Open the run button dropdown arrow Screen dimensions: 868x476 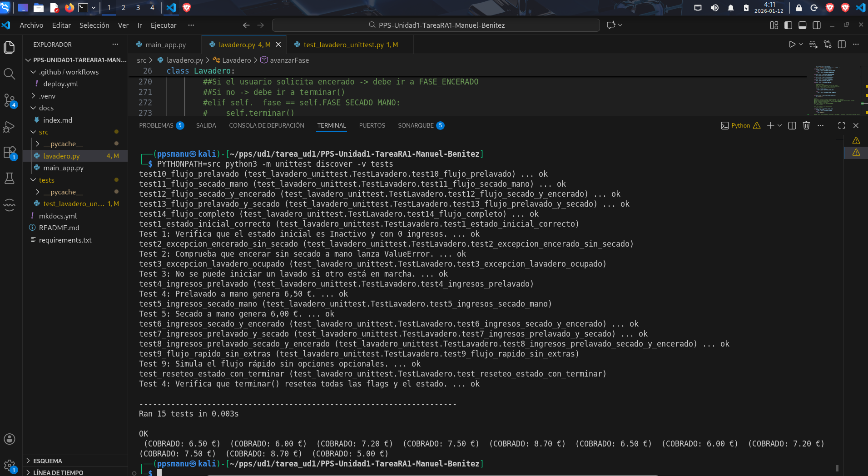point(801,45)
